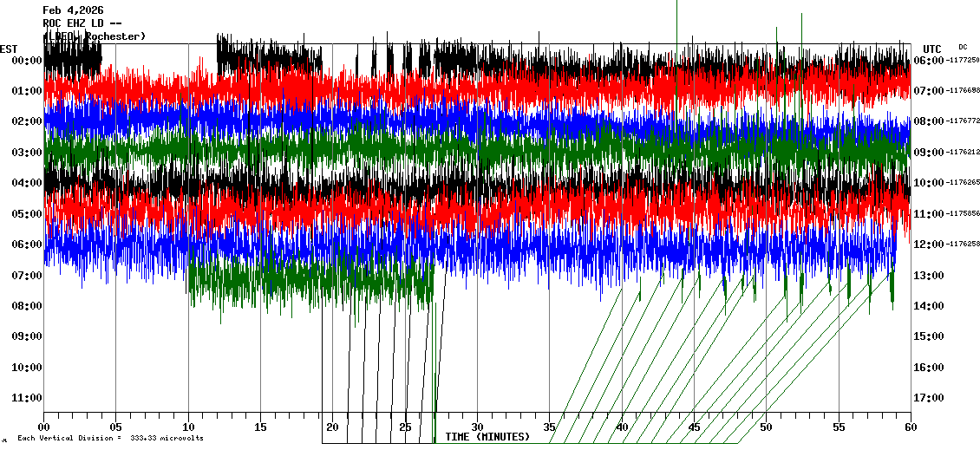Click the 55 minute tick label
980x450 pixels.
pos(838,427)
